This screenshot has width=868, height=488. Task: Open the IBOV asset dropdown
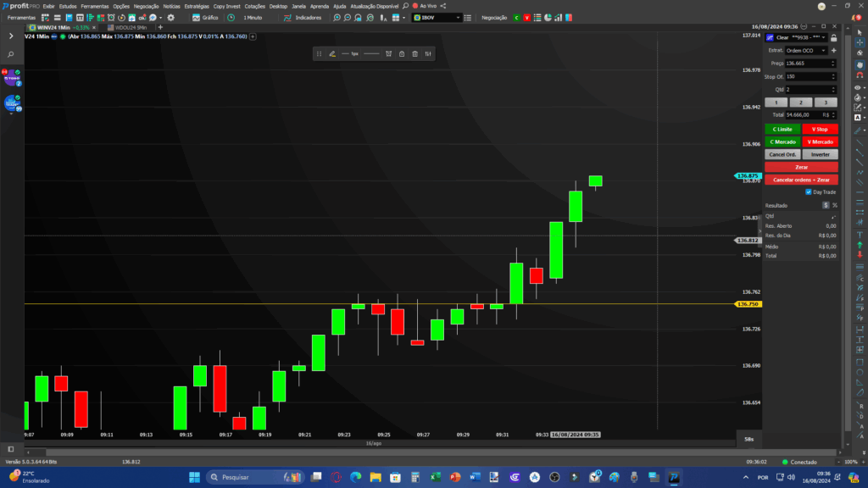[437, 18]
